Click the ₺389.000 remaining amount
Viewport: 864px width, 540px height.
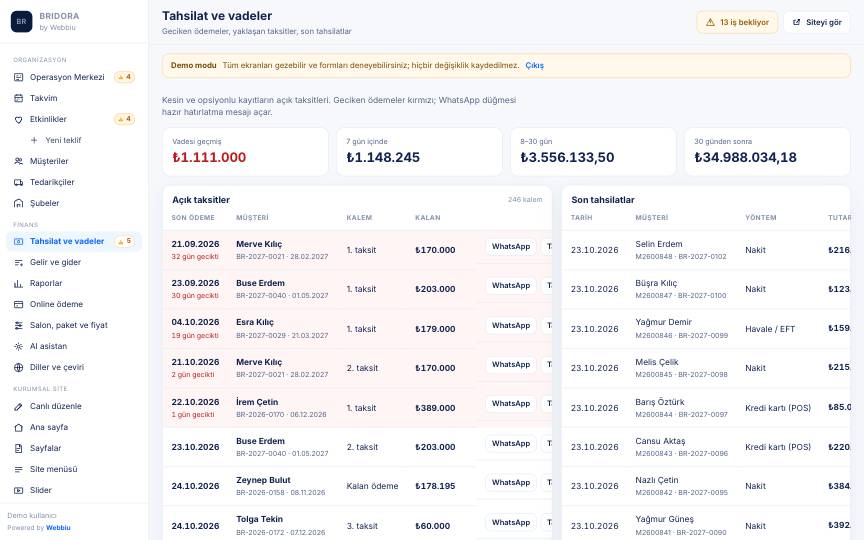[x=435, y=408]
